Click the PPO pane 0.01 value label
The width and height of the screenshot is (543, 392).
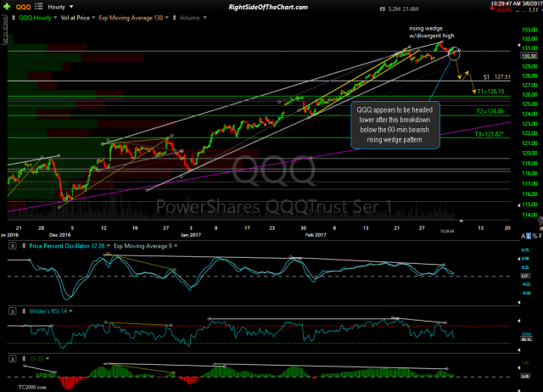click(x=525, y=276)
